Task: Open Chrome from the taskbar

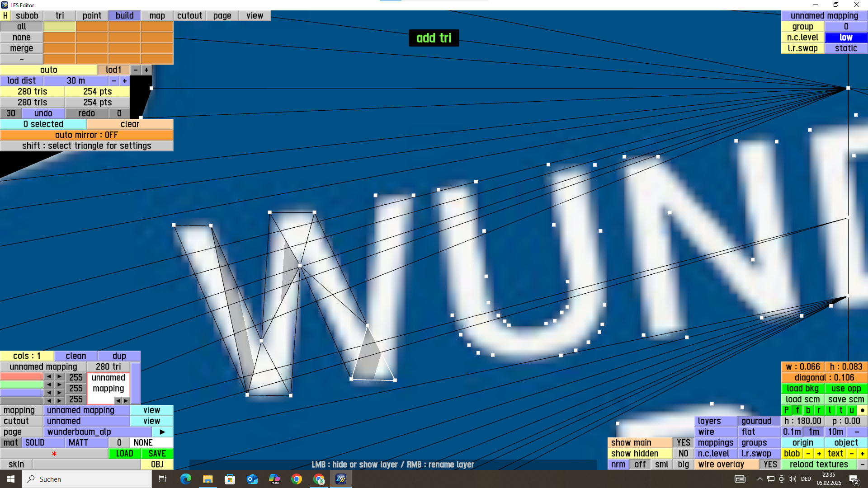Action: pos(297,479)
